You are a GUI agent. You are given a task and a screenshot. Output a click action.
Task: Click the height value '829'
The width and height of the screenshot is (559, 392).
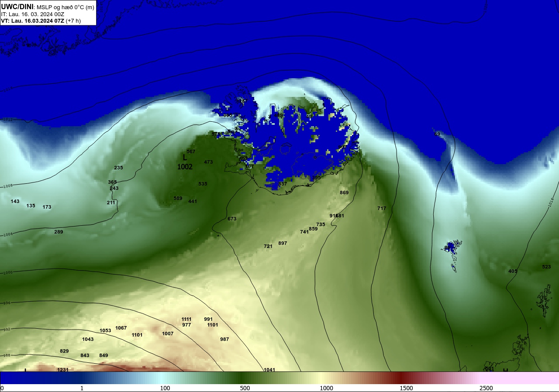[x=64, y=351]
